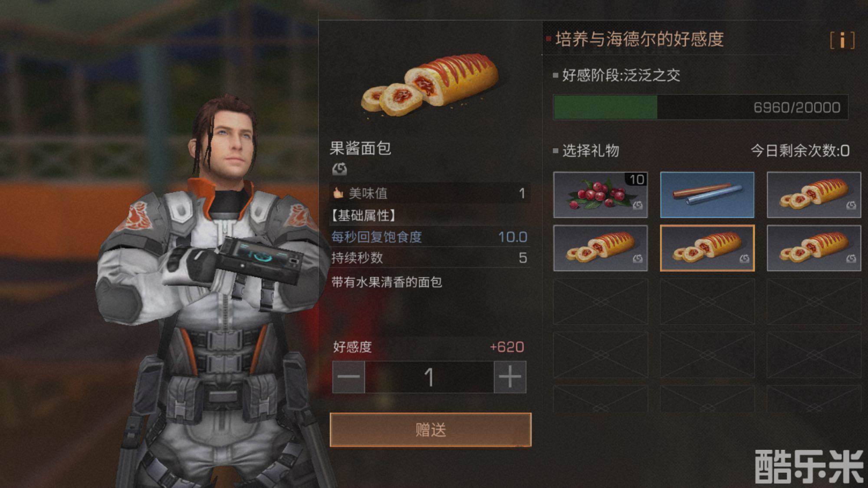Click the first empty gift slot in third row

pyautogui.click(x=601, y=301)
